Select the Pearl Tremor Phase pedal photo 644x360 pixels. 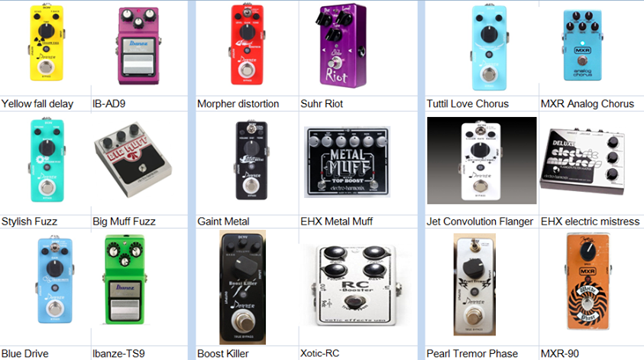tap(474, 284)
